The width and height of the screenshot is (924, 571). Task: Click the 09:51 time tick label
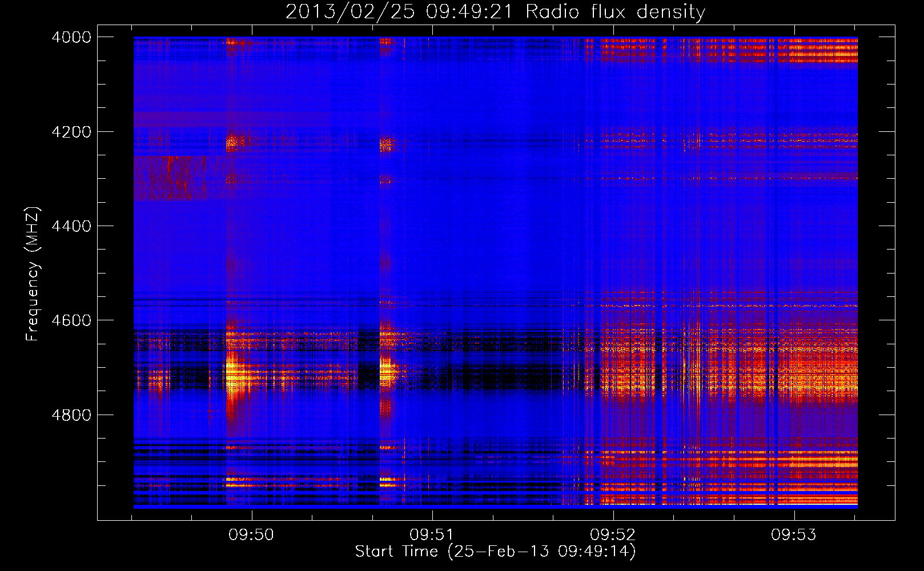[432, 535]
